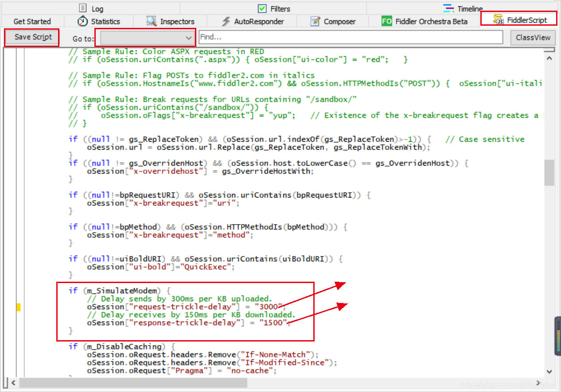Screen dimensions: 561x392
Task: Select the Composer tab
Action: (x=333, y=21)
